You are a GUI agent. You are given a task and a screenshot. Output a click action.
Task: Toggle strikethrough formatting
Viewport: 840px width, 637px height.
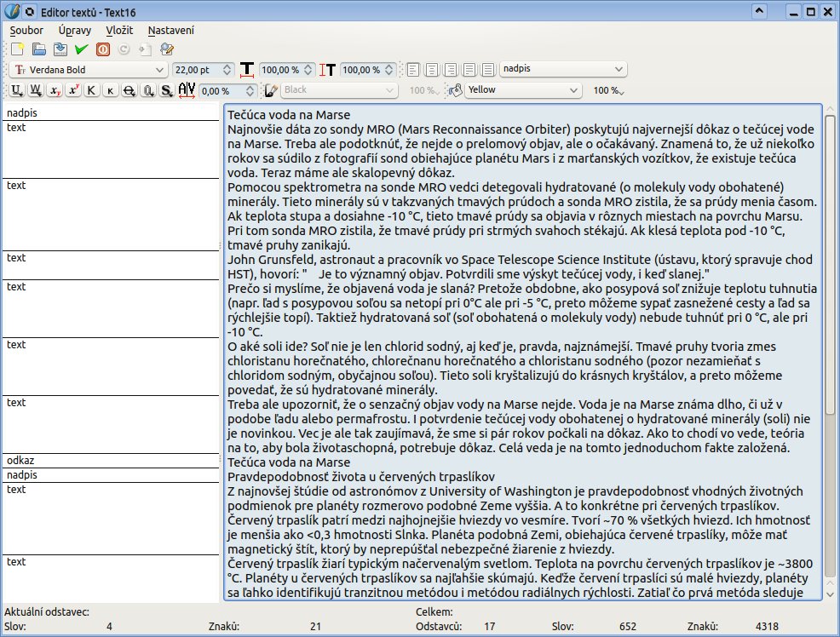pos(129,90)
